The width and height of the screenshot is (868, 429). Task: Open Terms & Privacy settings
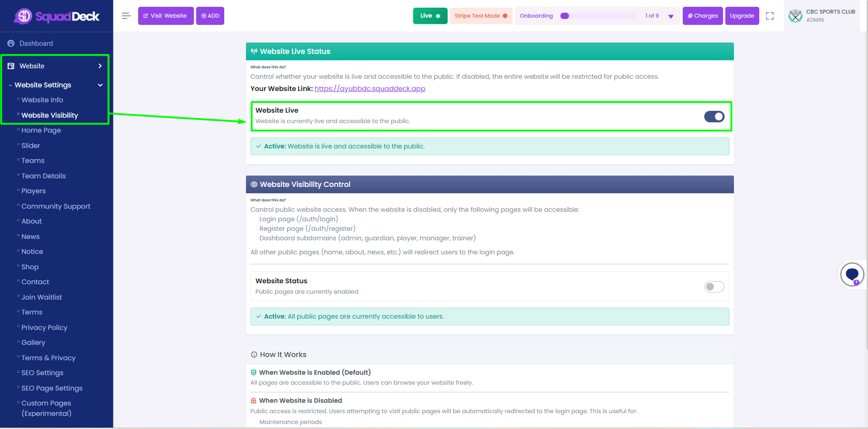coord(48,358)
